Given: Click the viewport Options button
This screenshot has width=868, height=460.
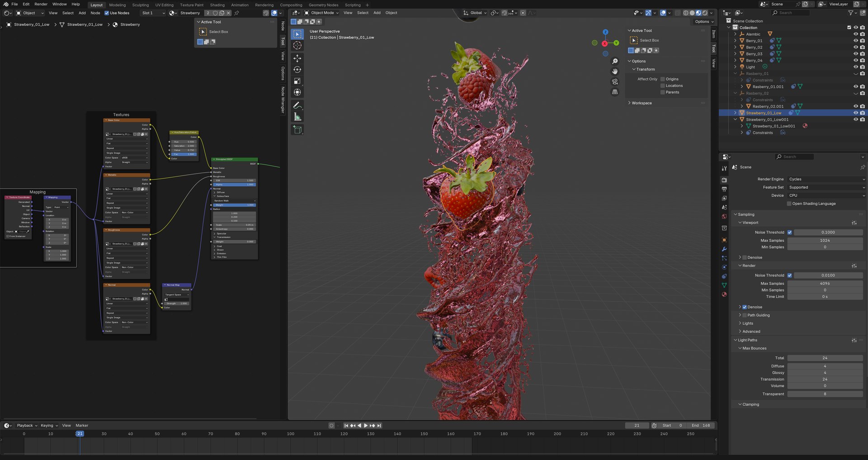Looking at the screenshot, I should pos(704,22).
